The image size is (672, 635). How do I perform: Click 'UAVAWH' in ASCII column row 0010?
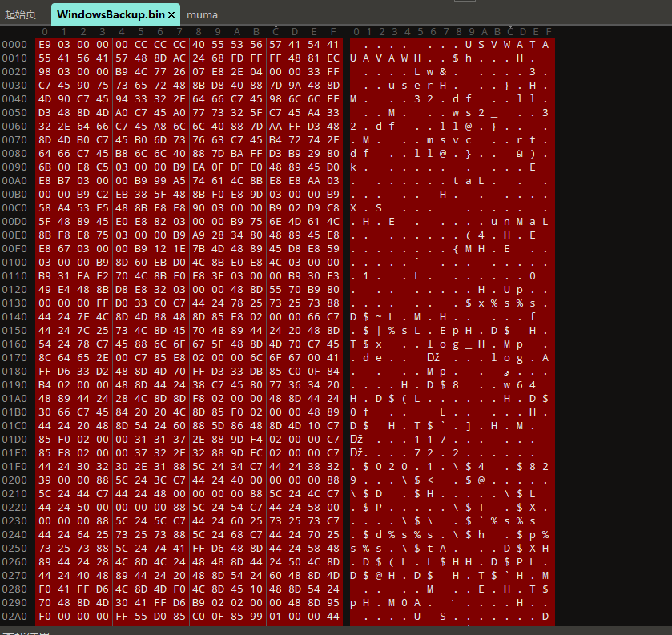pos(384,58)
